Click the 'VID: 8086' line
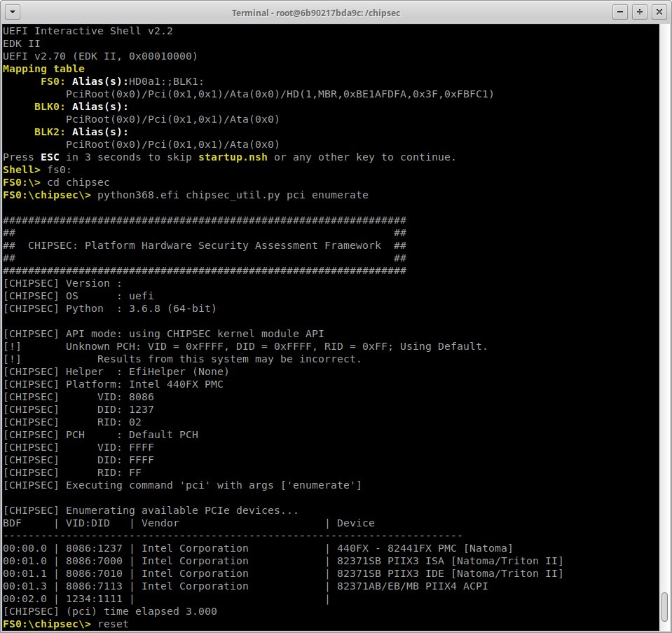Viewport: 672px width, 633px height. tap(78, 397)
